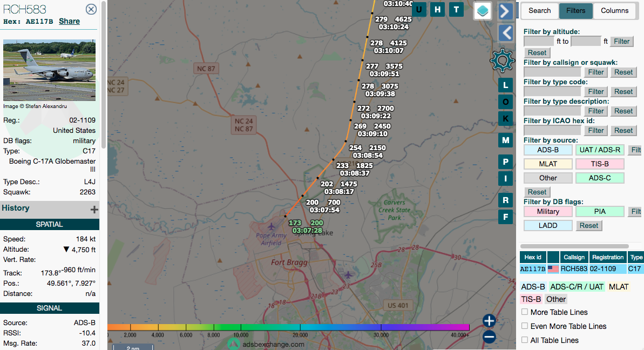This screenshot has height=350, width=644.
Task: Click the horizontal scrollbar in filters panel
Action: 574,246
